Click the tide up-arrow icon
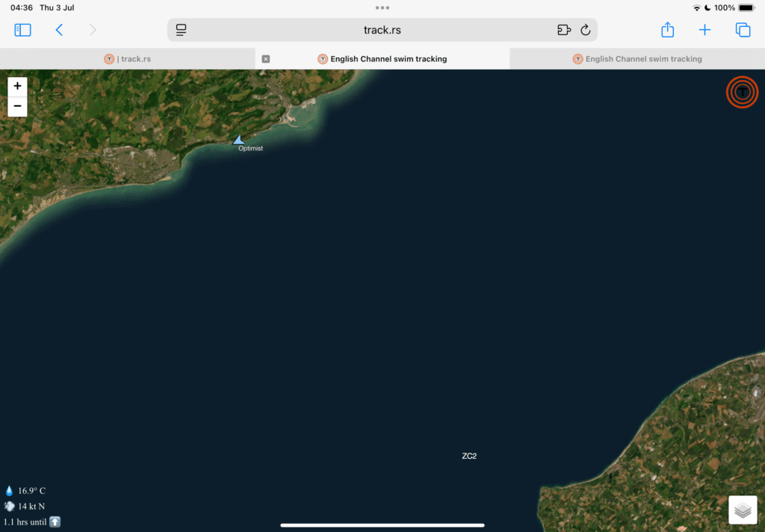 tap(55, 522)
